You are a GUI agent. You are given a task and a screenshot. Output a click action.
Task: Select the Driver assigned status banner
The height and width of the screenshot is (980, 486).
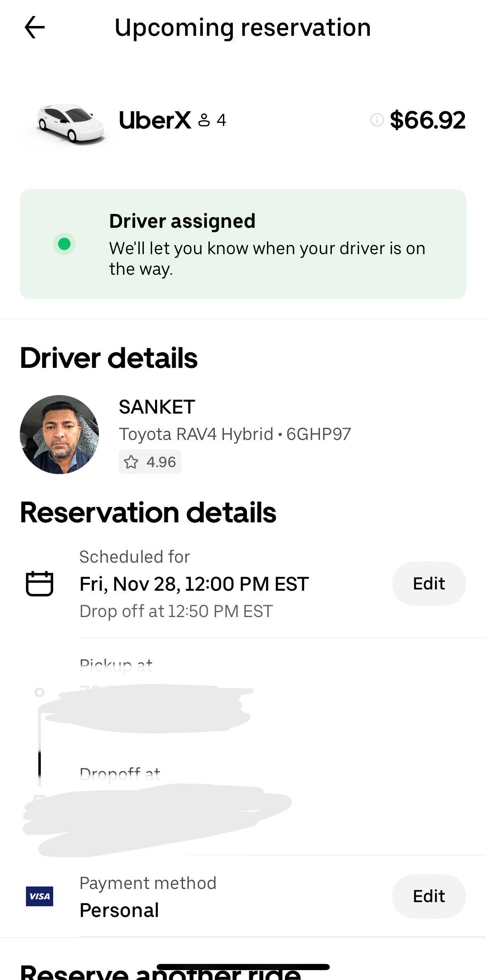[243, 244]
